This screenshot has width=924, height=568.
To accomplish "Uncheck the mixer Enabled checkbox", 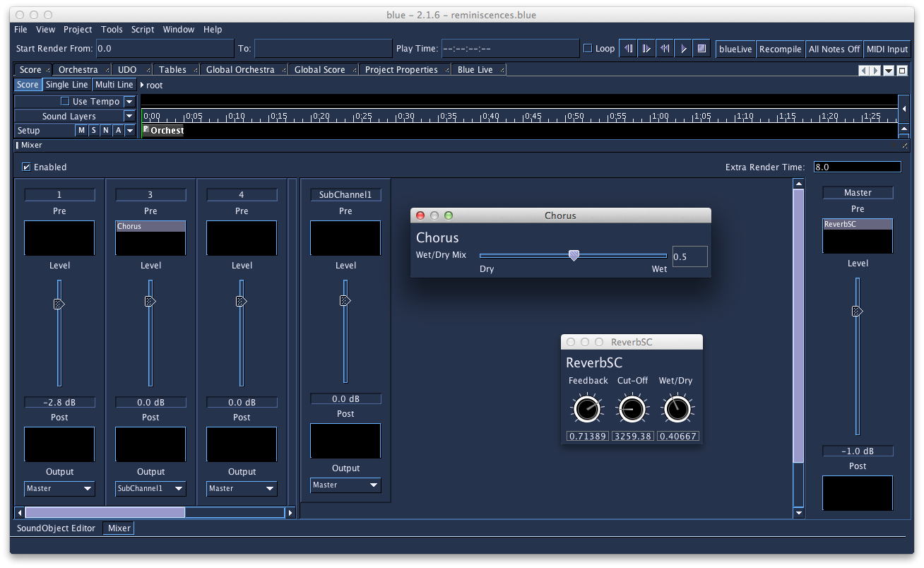I will tap(27, 167).
